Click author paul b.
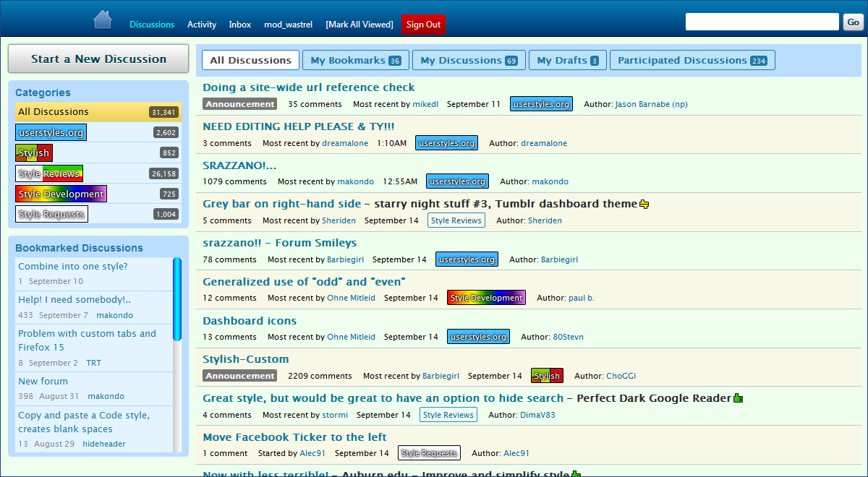This screenshot has width=868, height=477. click(x=582, y=298)
